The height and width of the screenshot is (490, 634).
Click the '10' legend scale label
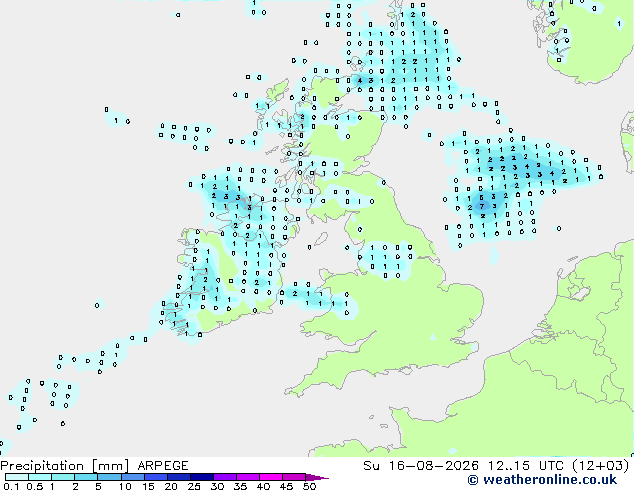click(125, 486)
